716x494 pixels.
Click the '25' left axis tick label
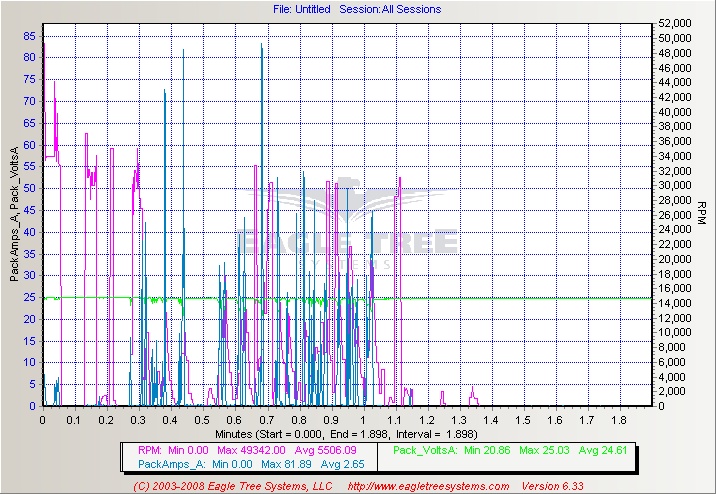tap(29, 298)
